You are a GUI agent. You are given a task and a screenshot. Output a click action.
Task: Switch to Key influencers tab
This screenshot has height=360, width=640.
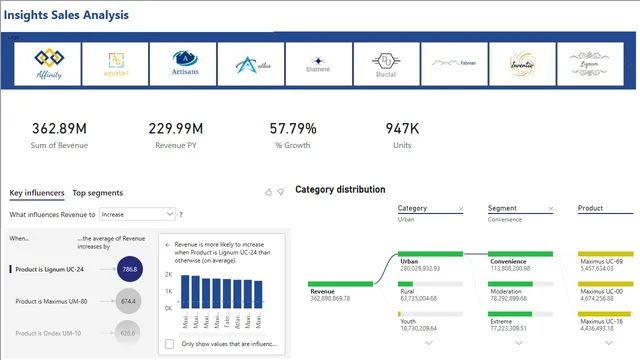click(x=37, y=193)
